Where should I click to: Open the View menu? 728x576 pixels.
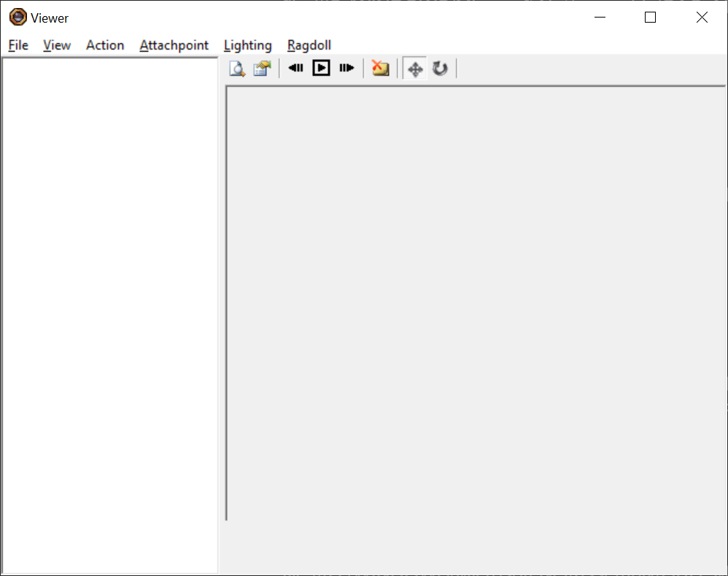[57, 45]
